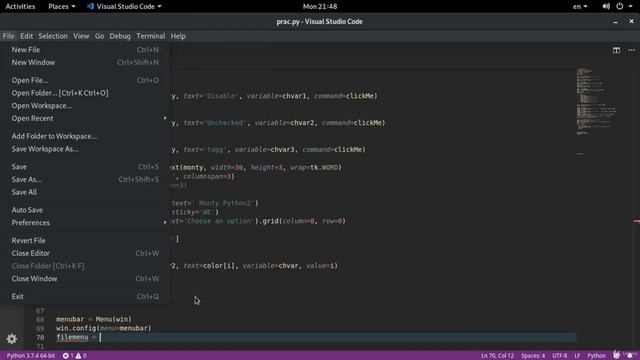Open the en input language dropdown
The image size is (640, 360).
coord(580,7)
